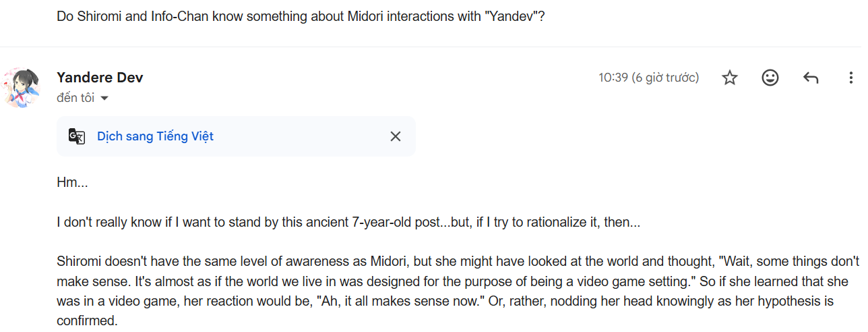Click "Dịch sang Tiếng Việt" translate link
The image size is (868, 332).
[155, 136]
